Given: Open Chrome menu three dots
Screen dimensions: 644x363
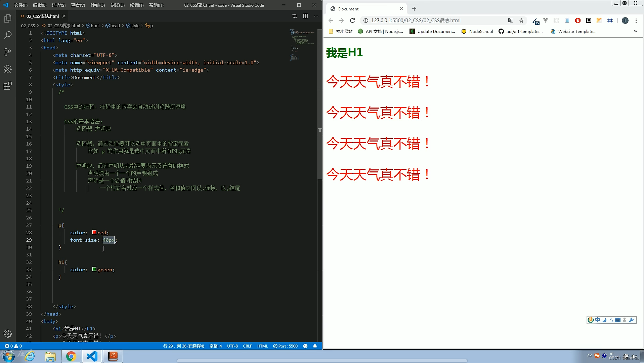Looking at the screenshot, I should coord(636,21).
